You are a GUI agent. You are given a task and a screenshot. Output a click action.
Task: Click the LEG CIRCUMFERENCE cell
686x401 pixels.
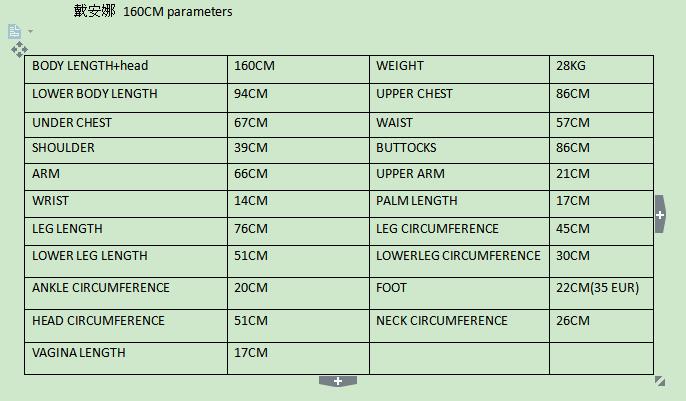[459, 231]
